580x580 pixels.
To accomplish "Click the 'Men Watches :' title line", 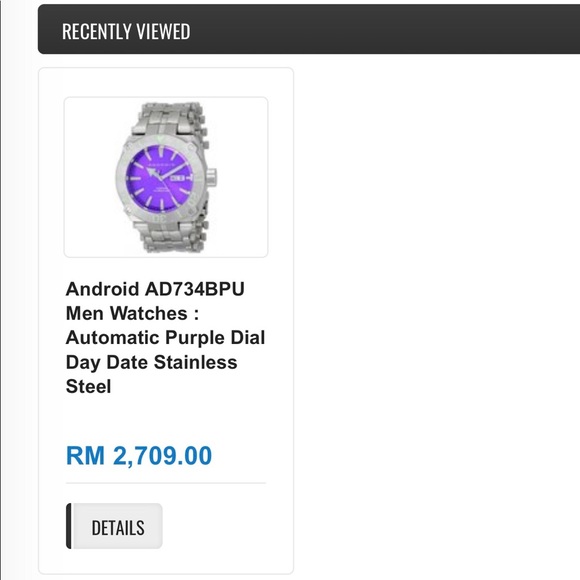I will tap(132, 313).
